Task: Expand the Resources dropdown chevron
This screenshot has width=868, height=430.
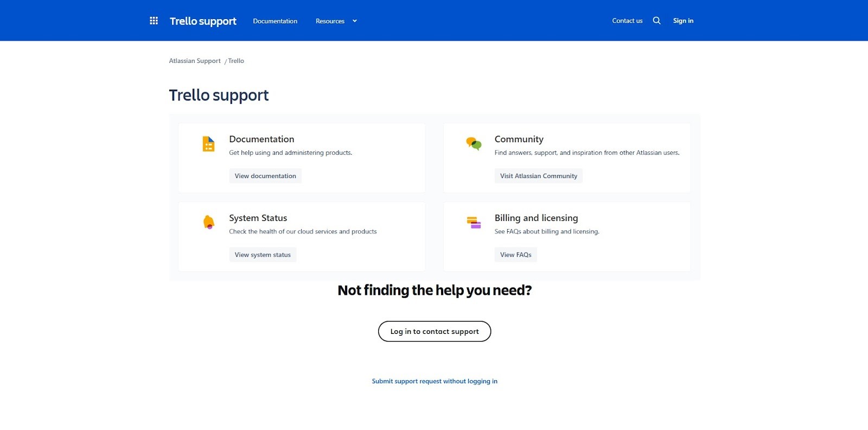Action: pyautogui.click(x=355, y=21)
